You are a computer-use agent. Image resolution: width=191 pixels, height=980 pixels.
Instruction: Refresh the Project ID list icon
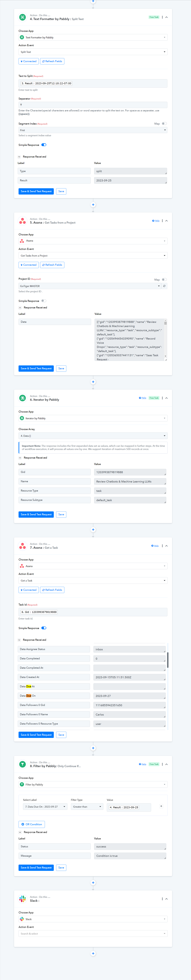[164, 286]
